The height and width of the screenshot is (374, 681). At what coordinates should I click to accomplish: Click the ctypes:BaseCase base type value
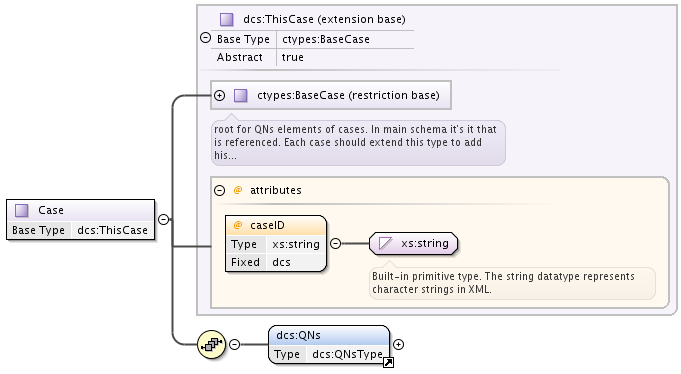(326, 40)
